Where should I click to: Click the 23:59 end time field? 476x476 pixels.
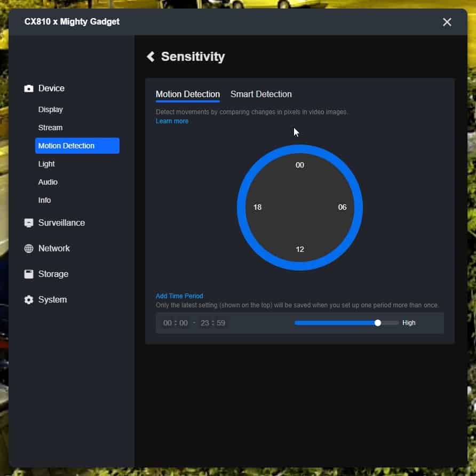coord(212,323)
